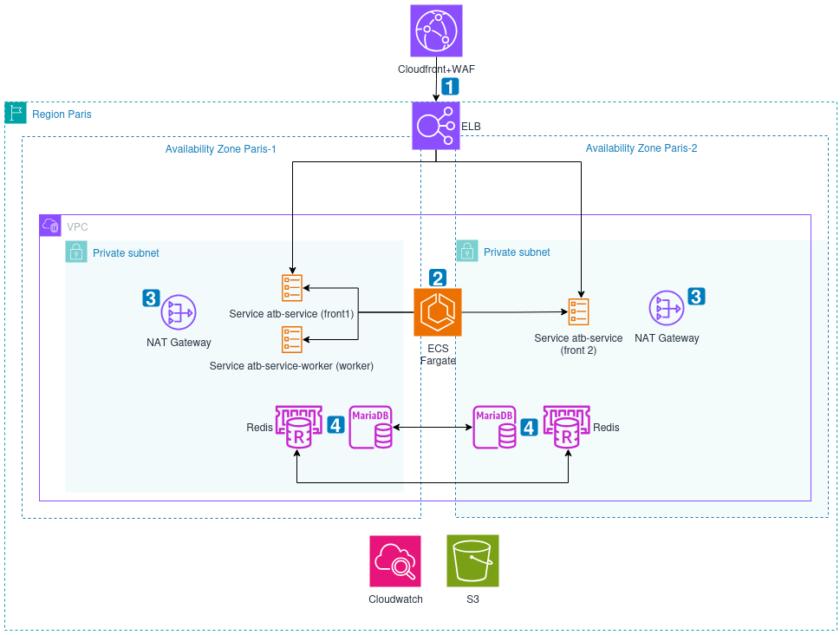Select the padlock icon on Paris-1 Private subnet
Image resolution: width=840 pixels, height=635 pixels.
[x=76, y=252]
